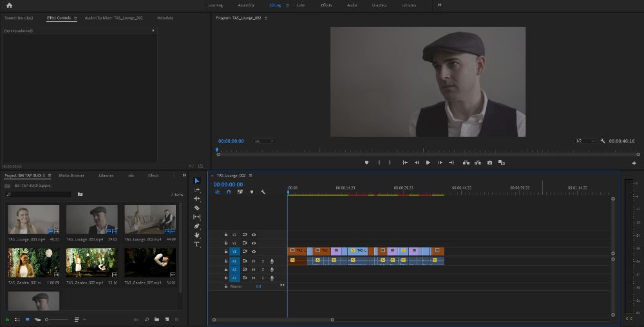
Task: Select the Ripple Edit tool
Action: coord(196,199)
